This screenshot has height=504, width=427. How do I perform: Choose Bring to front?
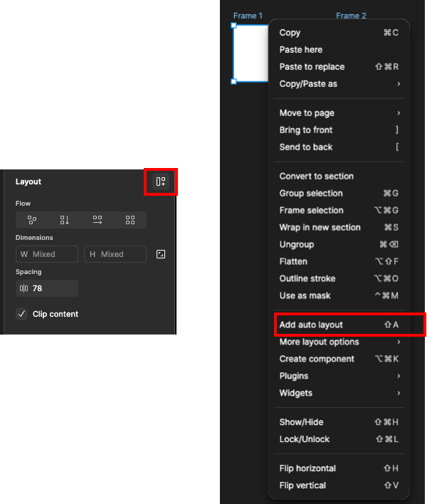point(339,130)
